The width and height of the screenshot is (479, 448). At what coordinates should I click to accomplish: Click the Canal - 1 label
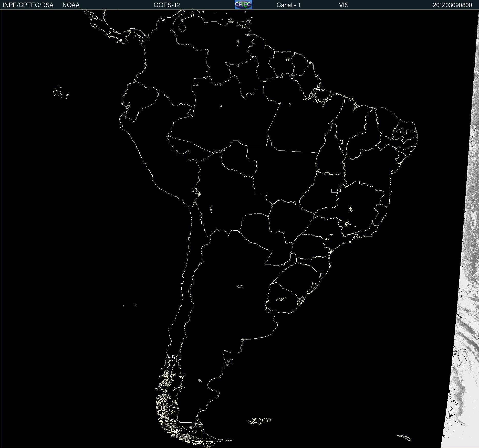coord(289,5)
